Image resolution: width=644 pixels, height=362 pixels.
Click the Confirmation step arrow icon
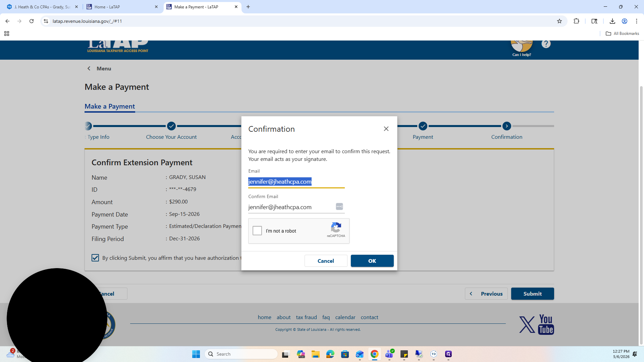point(506,126)
